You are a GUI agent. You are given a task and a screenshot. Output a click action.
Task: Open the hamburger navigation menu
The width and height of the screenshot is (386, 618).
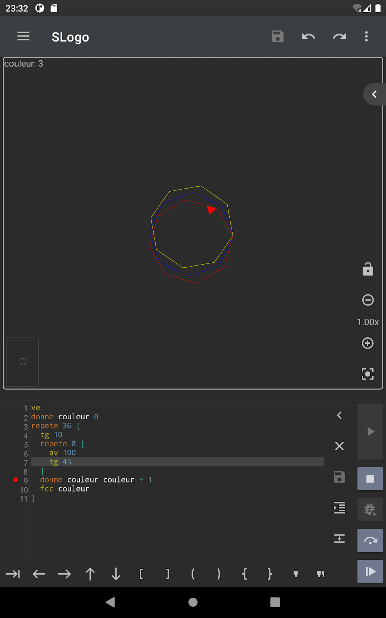[x=23, y=37]
